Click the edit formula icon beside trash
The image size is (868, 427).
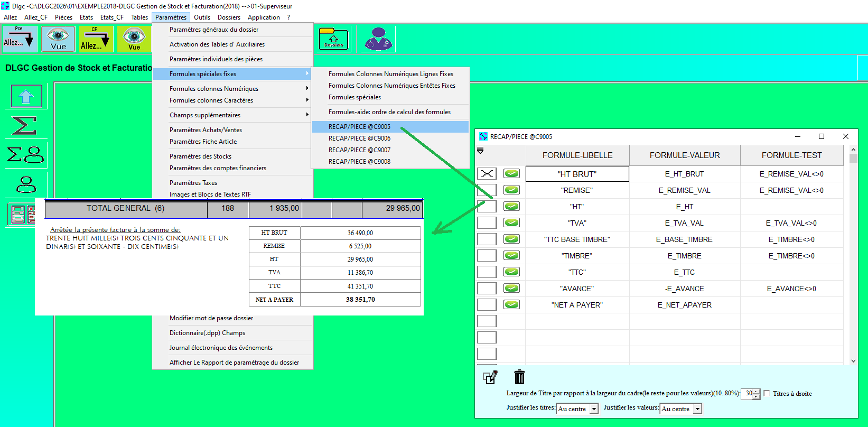[x=490, y=377]
